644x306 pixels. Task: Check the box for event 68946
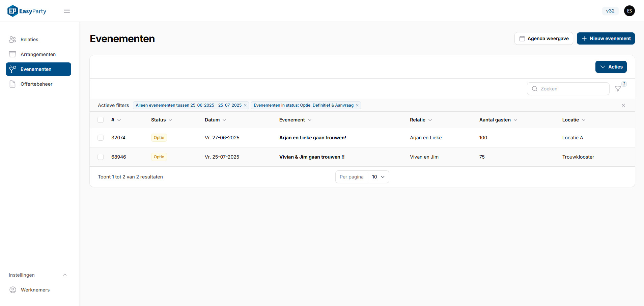point(101,157)
